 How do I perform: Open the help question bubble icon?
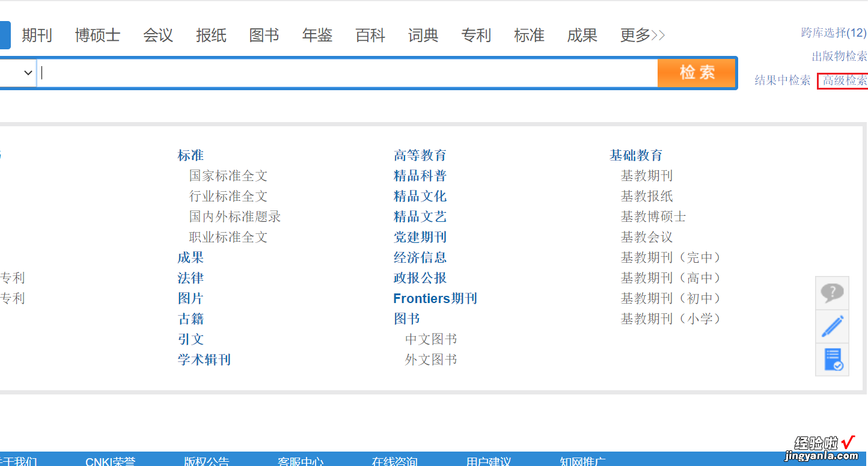(x=832, y=293)
